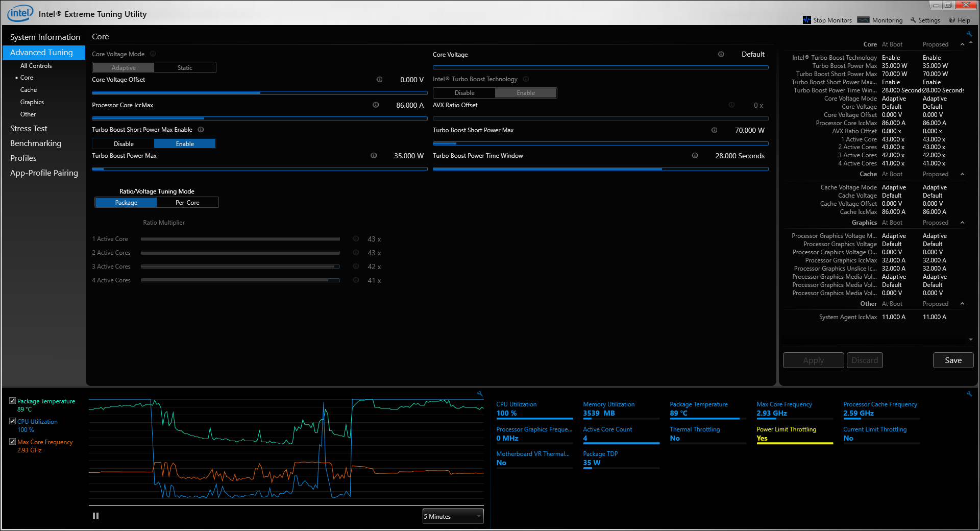Click the Stop Monitors icon
The image size is (980, 531).
[806, 20]
